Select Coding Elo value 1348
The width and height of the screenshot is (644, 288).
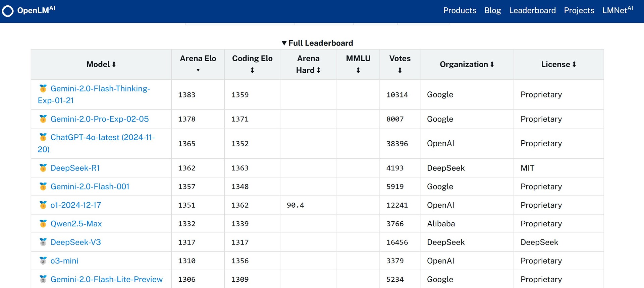(x=240, y=187)
